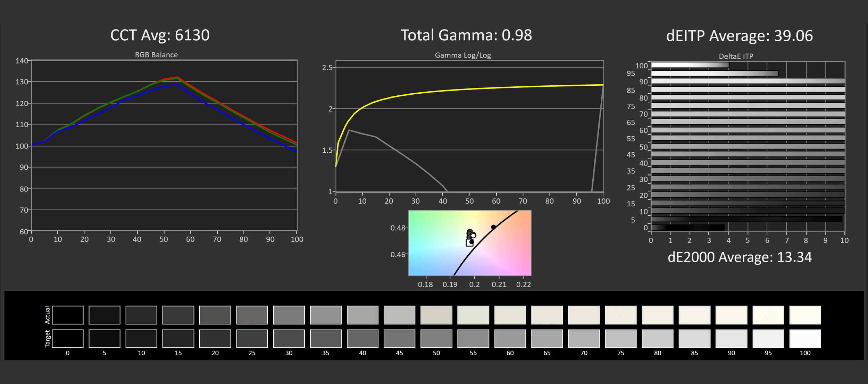This screenshot has height=384, width=868.
Task: Click the Gamma Log/Log chart title
Action: 462,55
